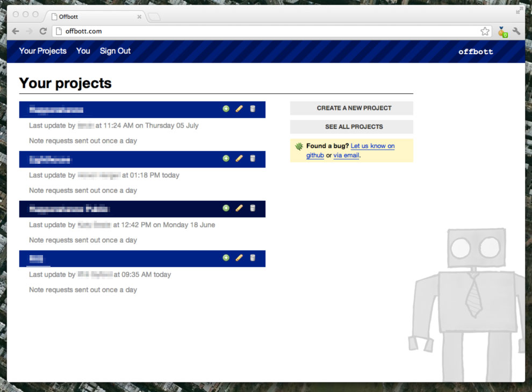Reload the offbott.com page
532x392 pixels.
pyautogui.click(x=43, y=31)
